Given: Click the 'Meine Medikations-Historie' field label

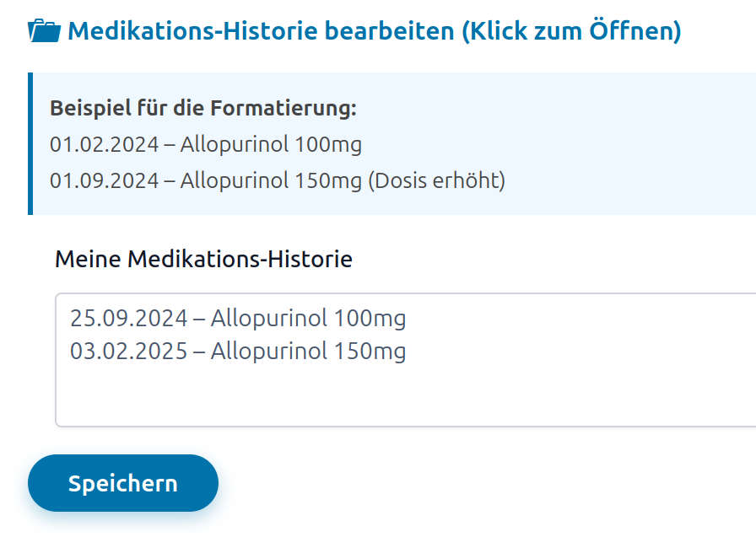Looking at the screenshot, I should click(x=203, y=259).
